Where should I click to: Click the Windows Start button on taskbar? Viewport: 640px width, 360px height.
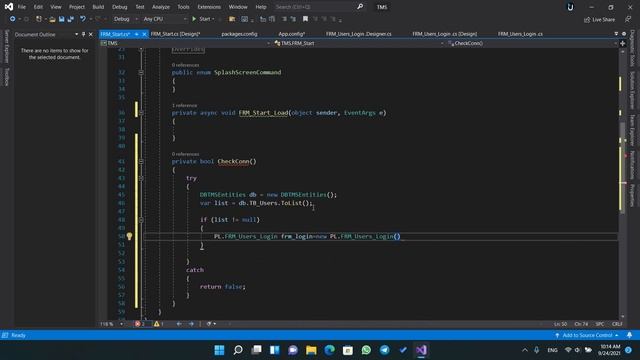219,350
